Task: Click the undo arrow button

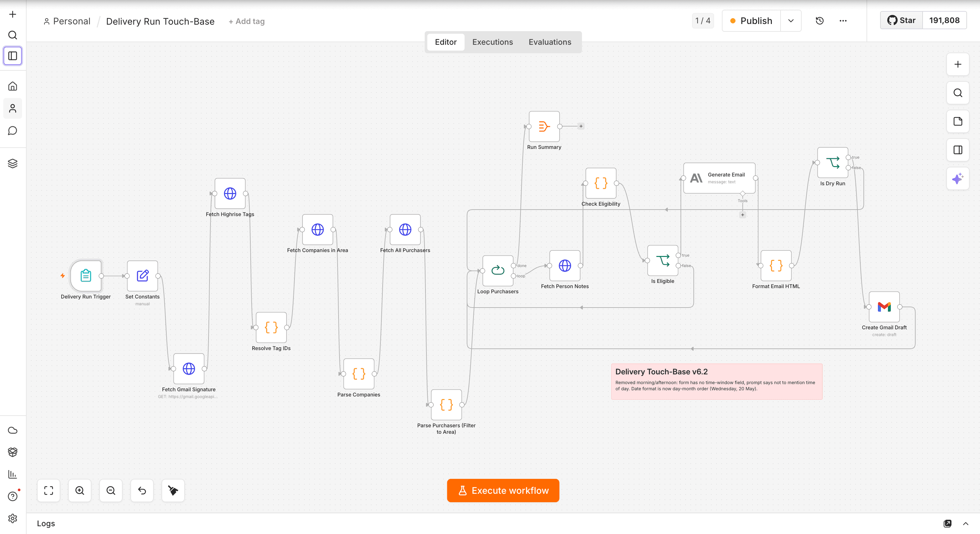Action: [x=142, y=490]
